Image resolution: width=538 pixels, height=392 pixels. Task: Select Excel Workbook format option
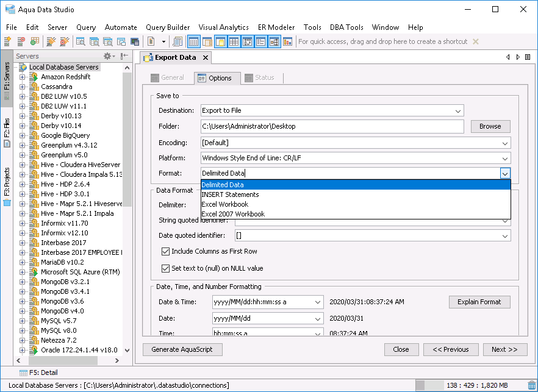pos(356,204)
